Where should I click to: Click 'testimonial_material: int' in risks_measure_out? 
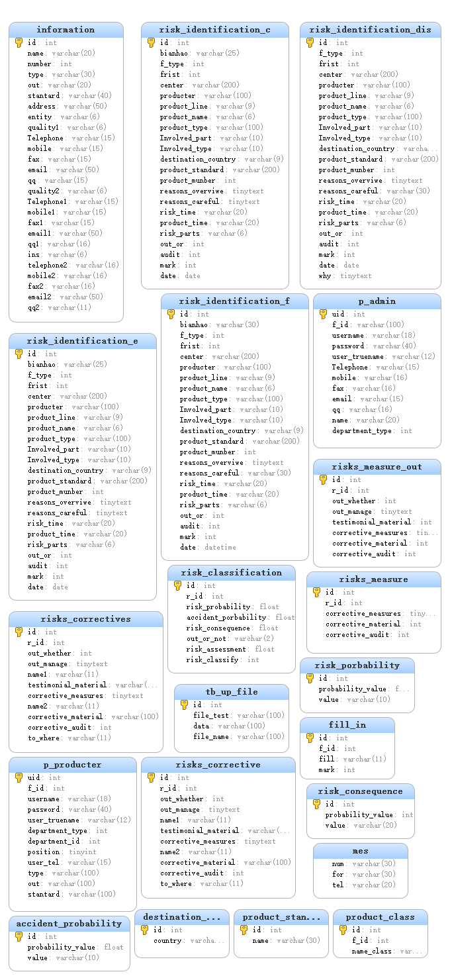382,522
